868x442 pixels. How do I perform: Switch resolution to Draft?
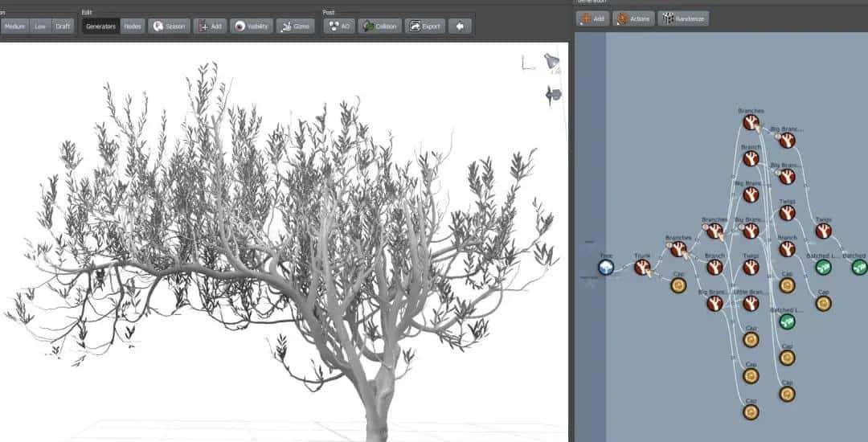tap(63, 26)
